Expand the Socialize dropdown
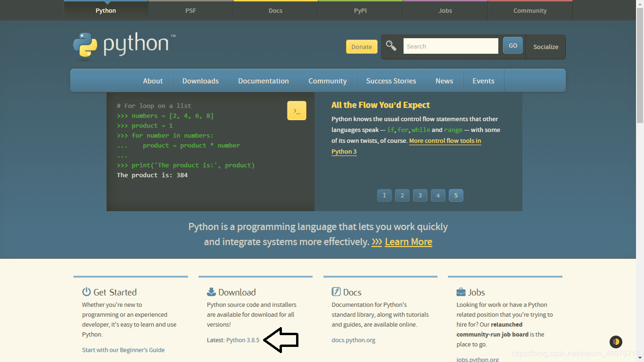The image size is (644, 362). click(x=545, y=47)
